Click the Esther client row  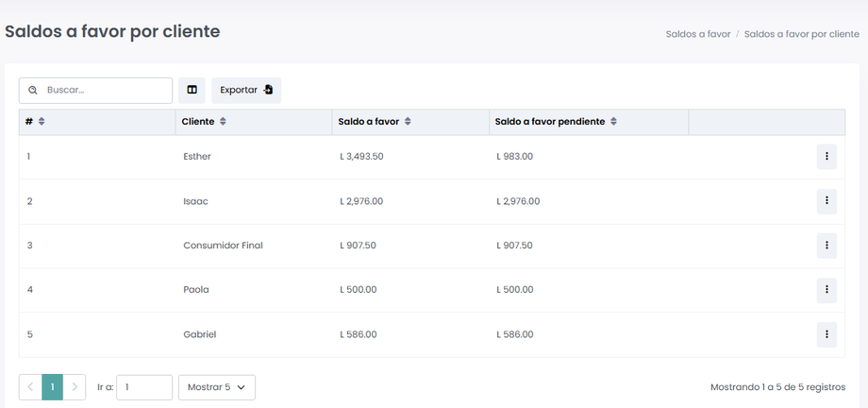tap(197, 157)
